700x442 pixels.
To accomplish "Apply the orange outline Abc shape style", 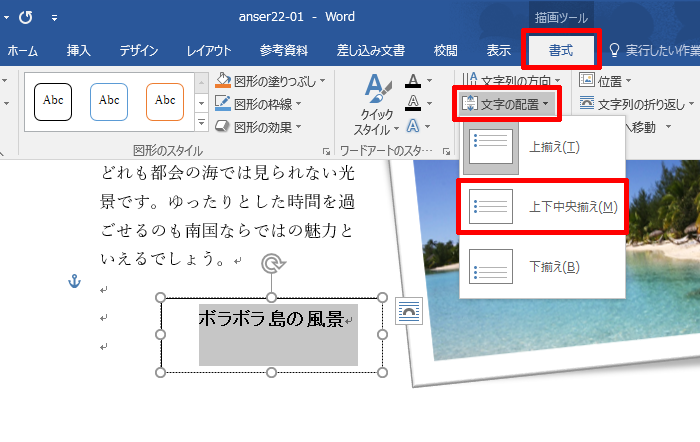I will [165, 101].
